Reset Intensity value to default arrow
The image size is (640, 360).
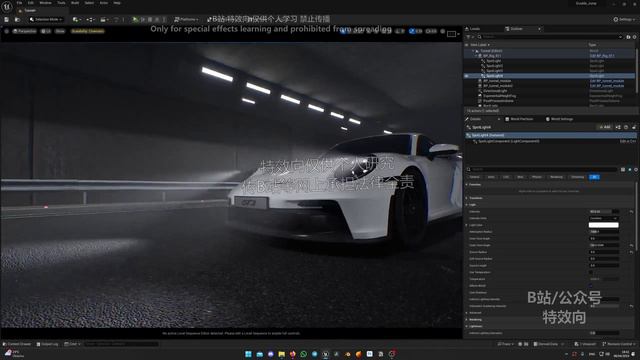click(631, 211)
